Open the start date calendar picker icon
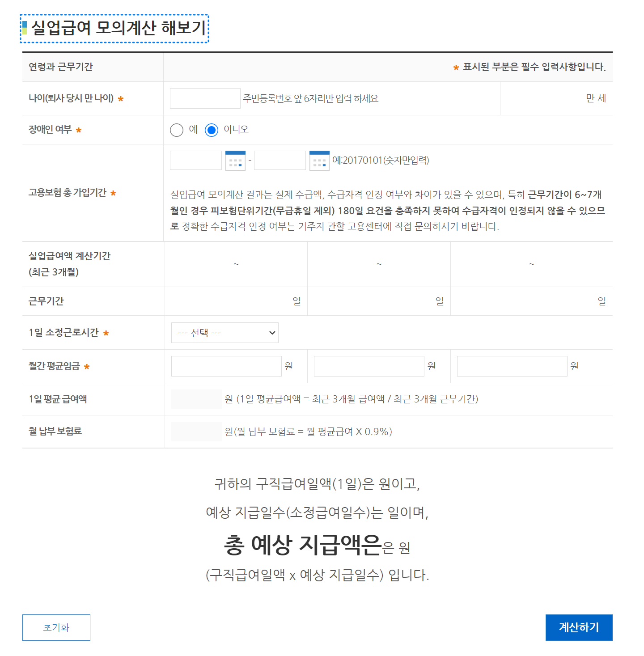The width and height of the screenshot is (644, 656). click(x=236, y=160)
